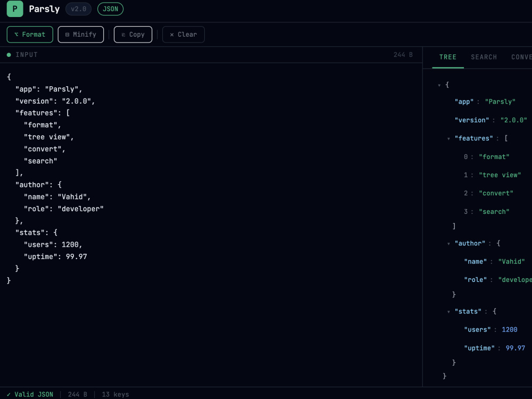Click input line "uptime": 99.97
532x399 pixels.
(x=55, y=257)
